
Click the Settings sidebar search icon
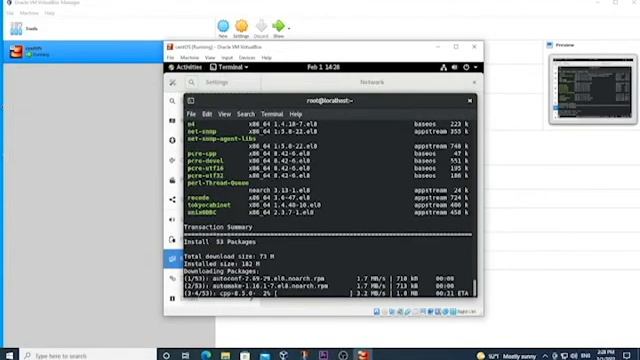pos(172,101)
